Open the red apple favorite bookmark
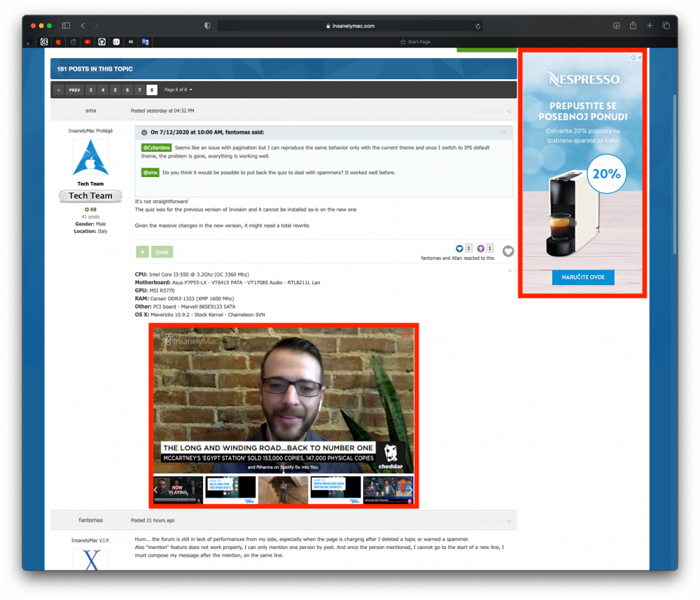 [59, 42]
